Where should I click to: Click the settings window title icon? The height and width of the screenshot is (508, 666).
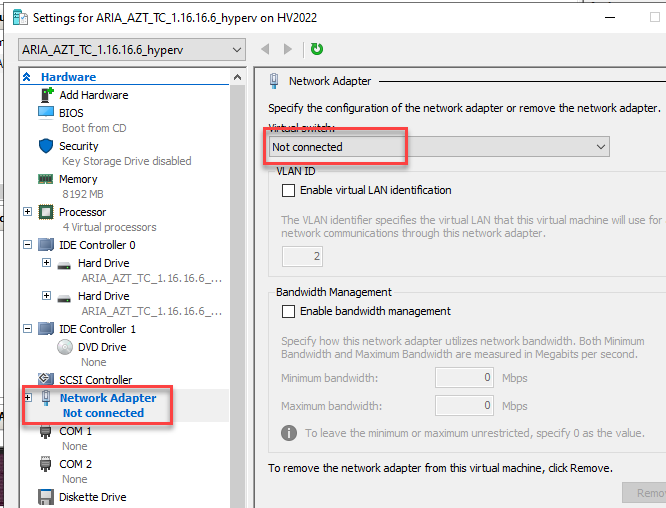click(20, 17)
